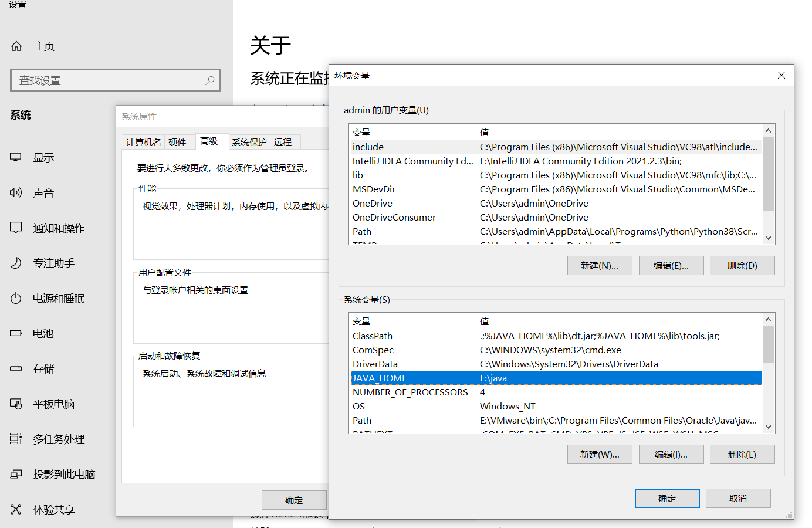Go to 主页 in Settings
The height and width of the screenshot is (528, 812).
pos(44,46)
